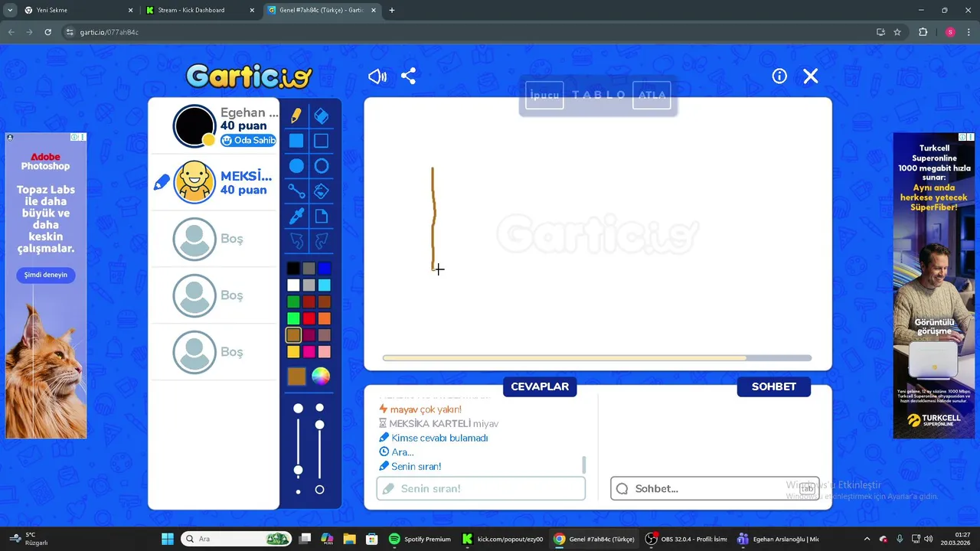Open Chrome extensions puzzle icon

point(923,32)
